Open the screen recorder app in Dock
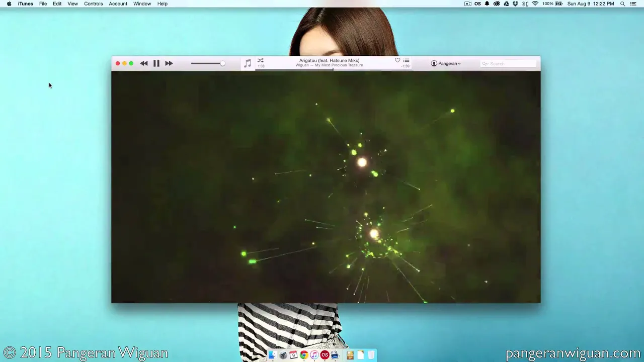 [x=335, y=355]
